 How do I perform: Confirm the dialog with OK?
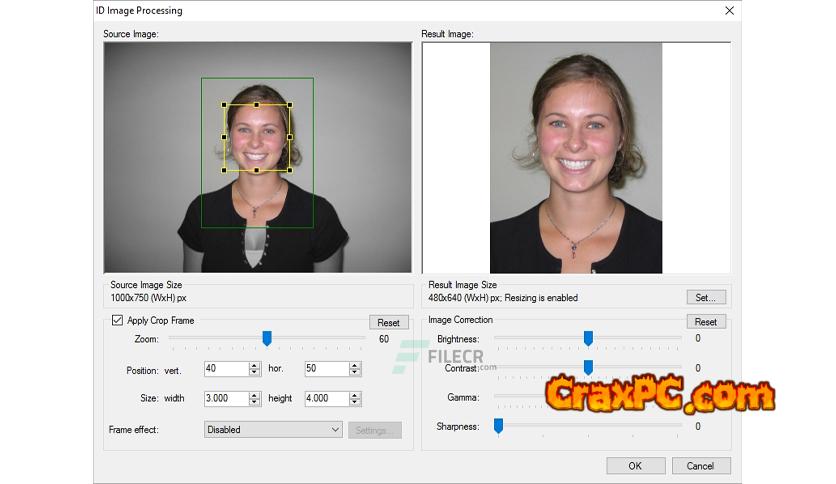635,466
